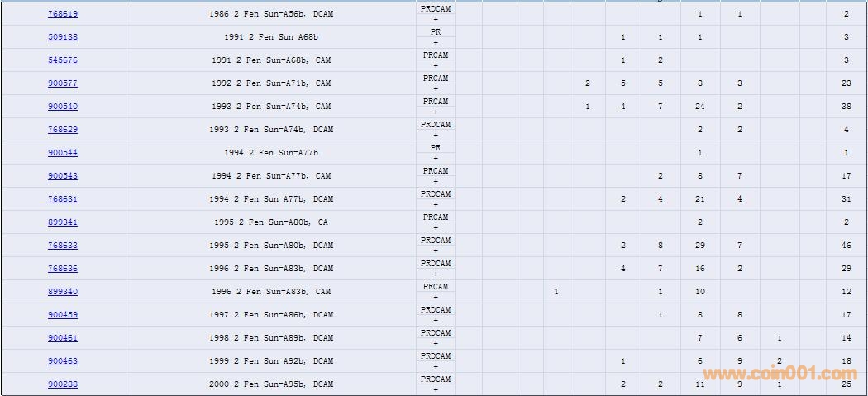Open the 768631 coin link

coord(63,199)
